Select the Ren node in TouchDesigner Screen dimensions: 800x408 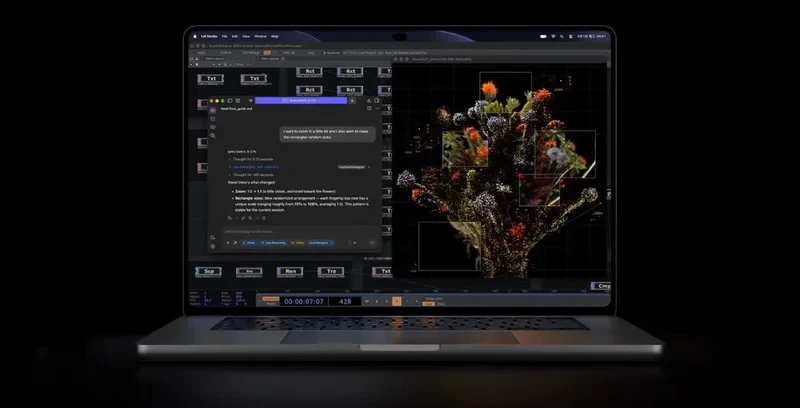click(x=290, y=271)
